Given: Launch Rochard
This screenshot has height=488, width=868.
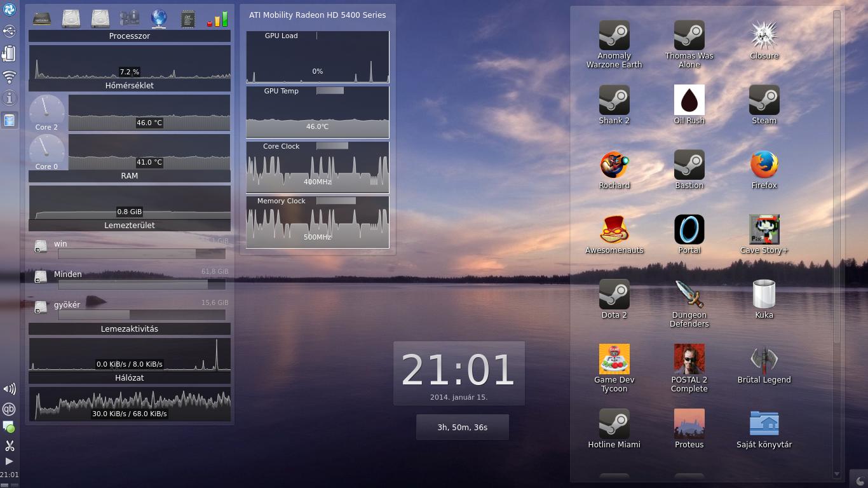Looking at the screenshot, I should pos(614,170).
